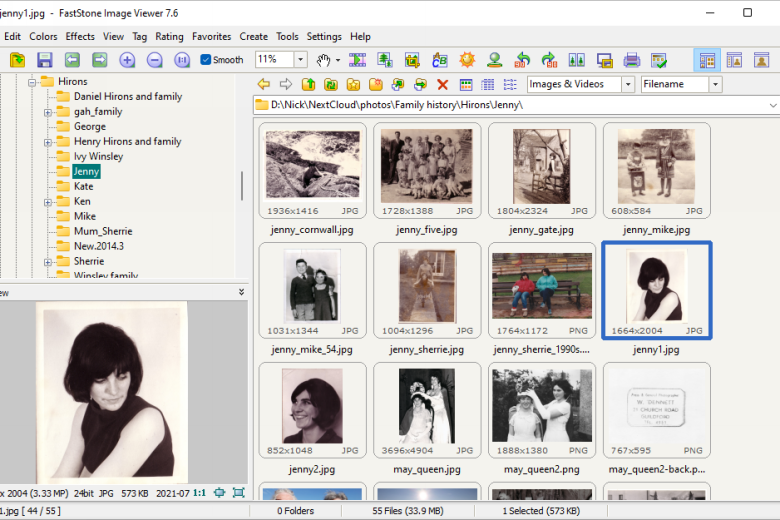Select the jenny_sherrie_1990s thumbnail
Viewport: 780px width, 520px height.
(542, 291)
